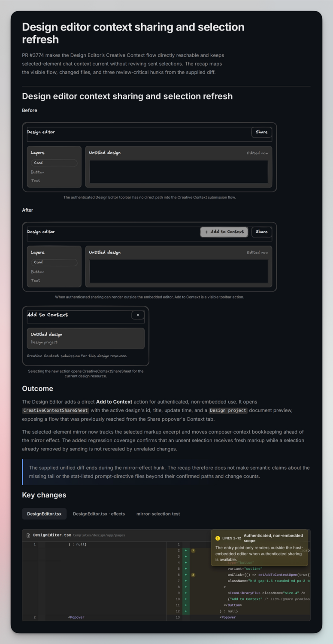
Task: Select the Button layer in the After mockup
Action: (x=38, y=272)
